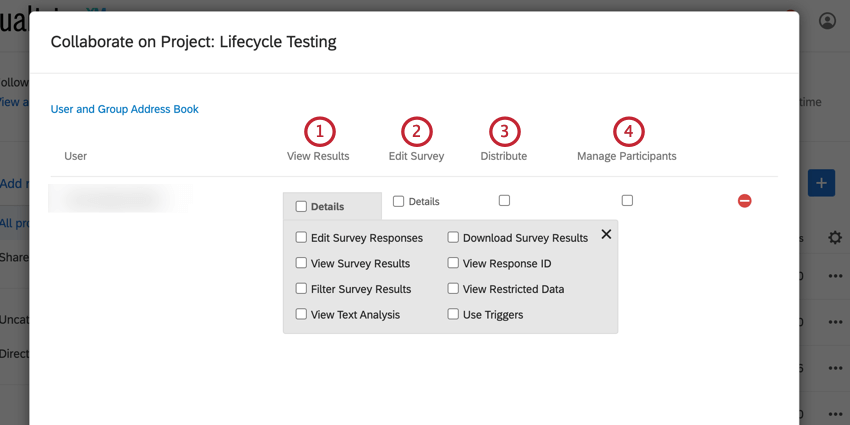Check the View Restricted Data box
The width and height of the screenshot is (850, 425).
point(453,289)
